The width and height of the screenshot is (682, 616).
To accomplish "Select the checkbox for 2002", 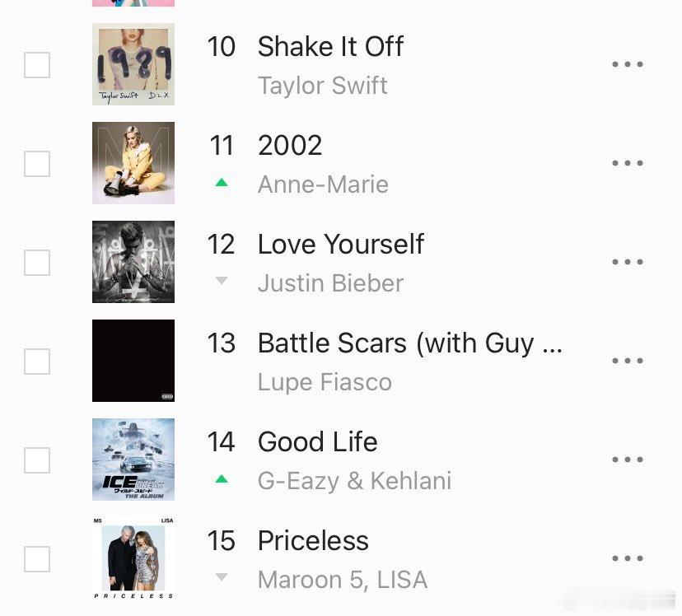I will 37,164.
